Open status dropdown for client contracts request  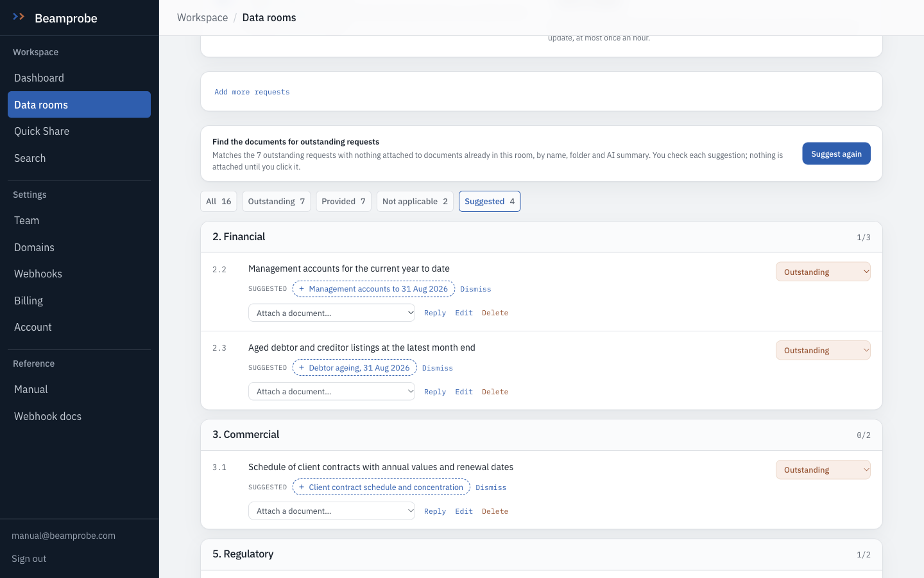point(823,469)
